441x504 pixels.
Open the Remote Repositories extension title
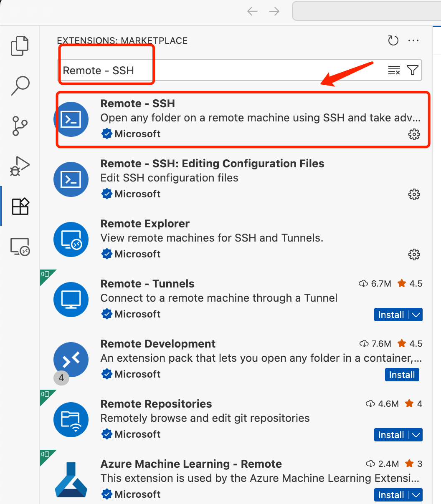click(156, 404)
